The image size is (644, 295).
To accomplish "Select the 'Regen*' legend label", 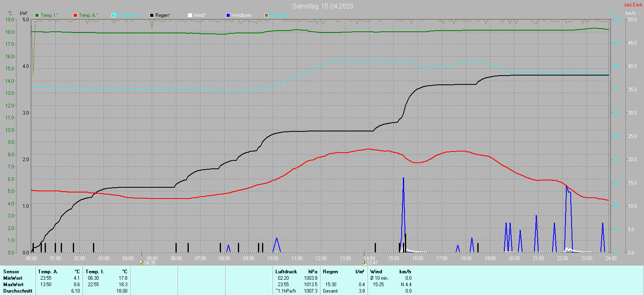I will (163, 15).
